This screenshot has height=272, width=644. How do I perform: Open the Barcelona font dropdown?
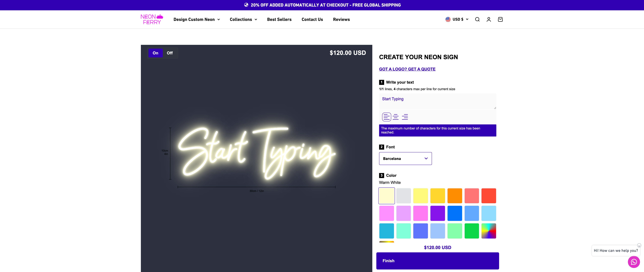[x=405, y=158]
